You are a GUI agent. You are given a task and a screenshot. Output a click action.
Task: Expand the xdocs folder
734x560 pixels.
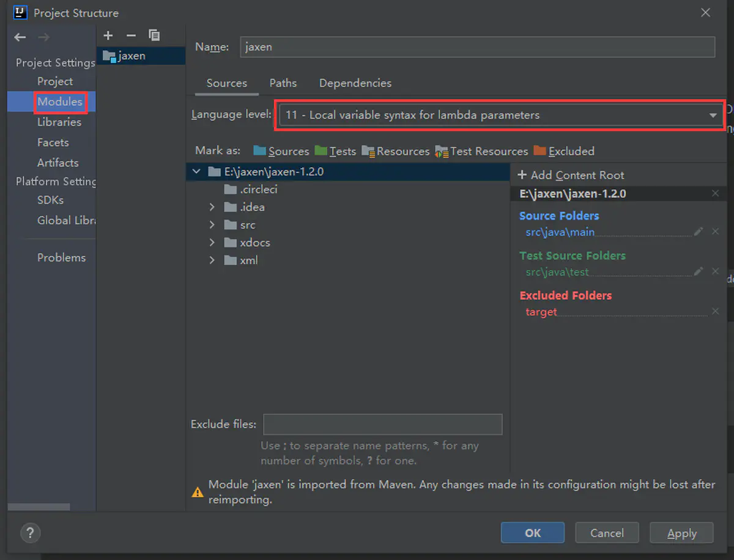pos(212,243)
